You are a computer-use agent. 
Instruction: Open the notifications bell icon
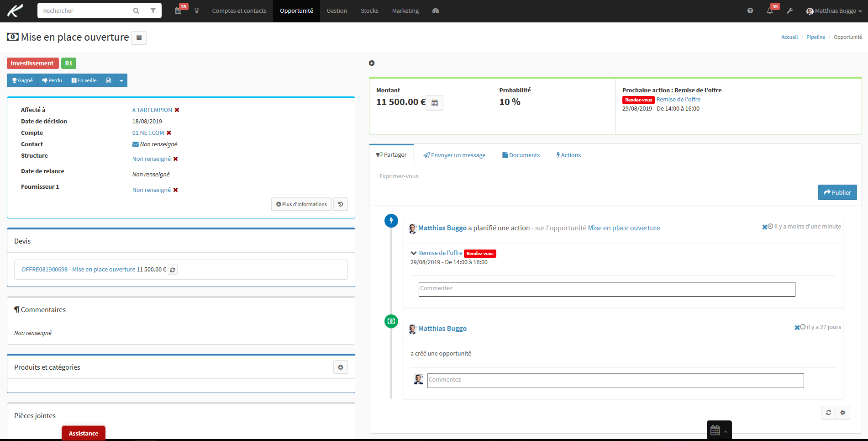coord(770,11)
